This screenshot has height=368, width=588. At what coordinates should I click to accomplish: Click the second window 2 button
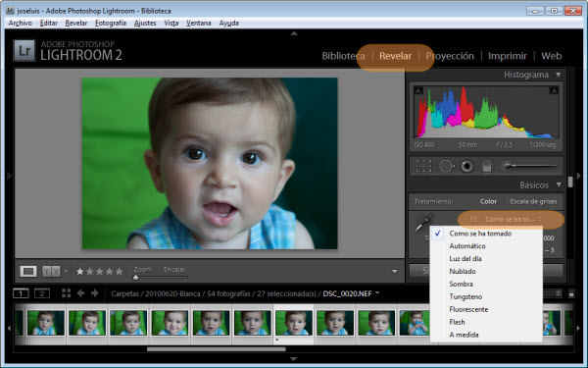click(x=42, y=293)
